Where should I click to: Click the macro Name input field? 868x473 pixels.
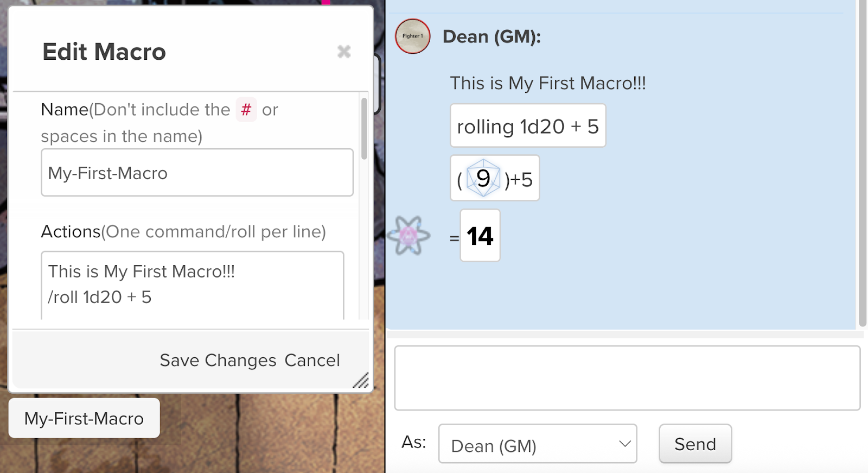click(197, 173)
